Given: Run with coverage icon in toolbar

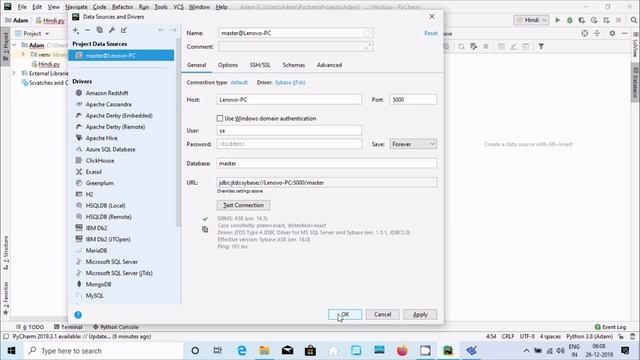Looking at the screenshot, I should click(582, 20).
